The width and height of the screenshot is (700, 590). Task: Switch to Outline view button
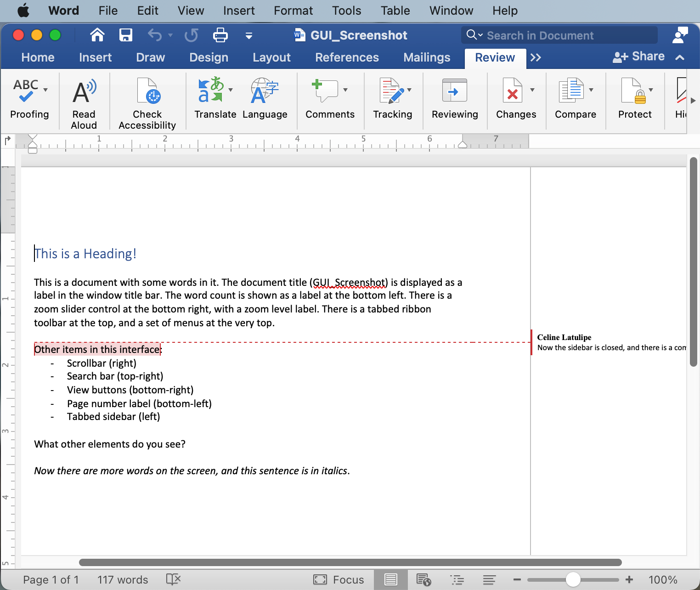pyautogui.click(x=457, y=579)
